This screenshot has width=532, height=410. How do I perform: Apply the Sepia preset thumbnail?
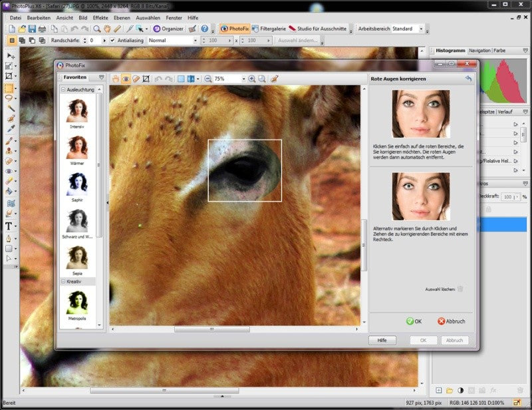coord(77,258)
